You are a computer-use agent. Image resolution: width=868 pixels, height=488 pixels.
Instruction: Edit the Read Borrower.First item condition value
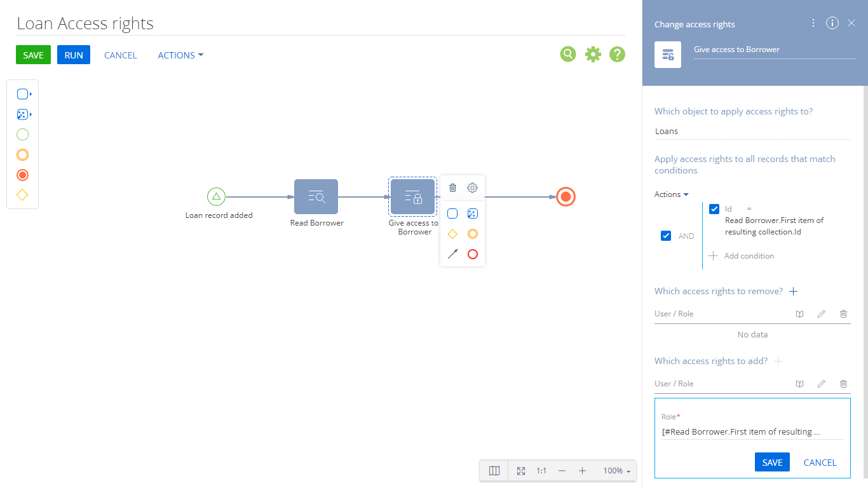click(774, 226)
